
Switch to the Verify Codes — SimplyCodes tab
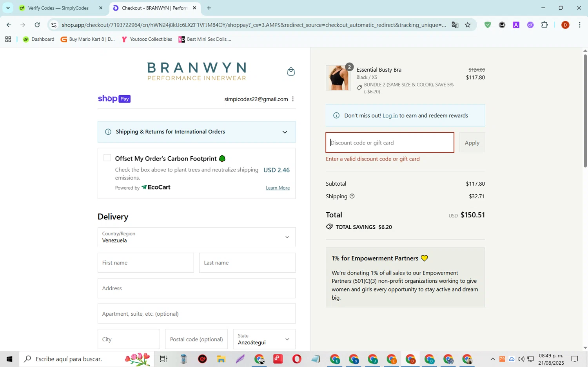coord(58,8)
